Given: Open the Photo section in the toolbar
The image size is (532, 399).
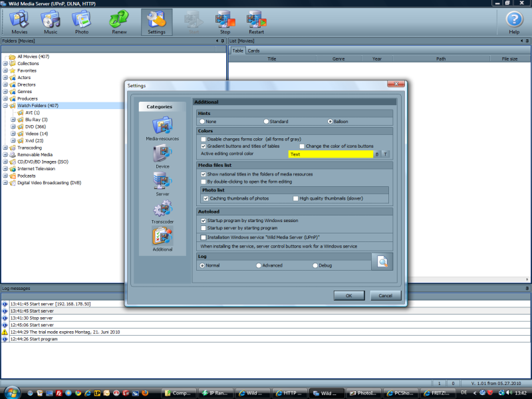Looking at the screenshot, I should coord(82,23).
